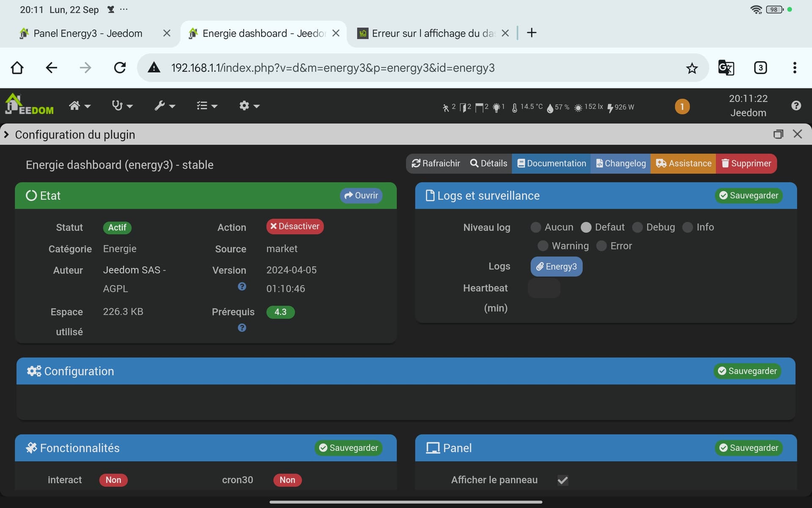Click the orange notification badge icon
Viewport: 812px width, 508px height.
tap(682, 107)
